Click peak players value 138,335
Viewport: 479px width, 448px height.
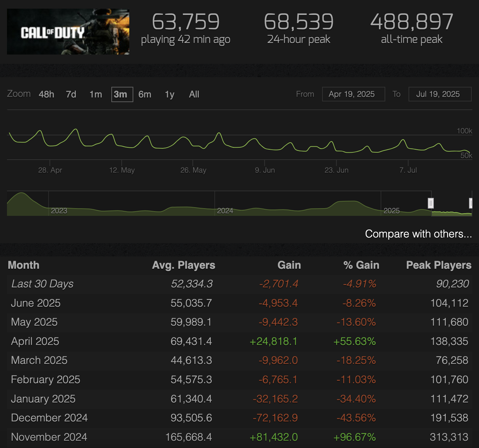tap(449, 341)
